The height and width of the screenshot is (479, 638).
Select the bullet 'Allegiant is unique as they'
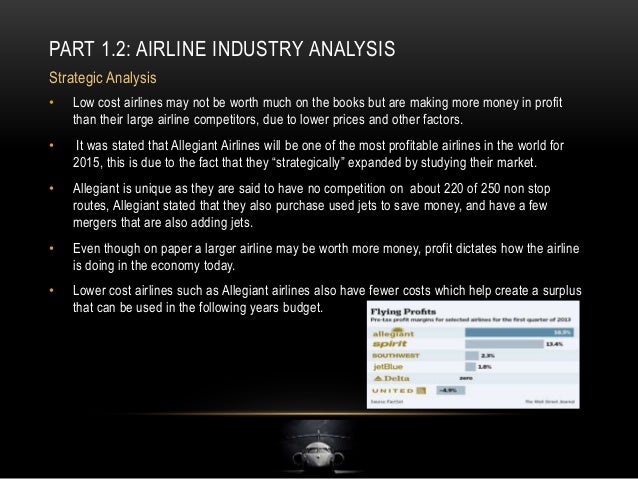(311, 206)
